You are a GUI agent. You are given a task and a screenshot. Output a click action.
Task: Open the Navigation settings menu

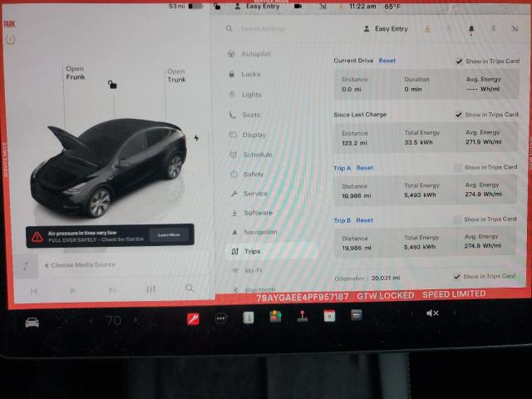255,232
